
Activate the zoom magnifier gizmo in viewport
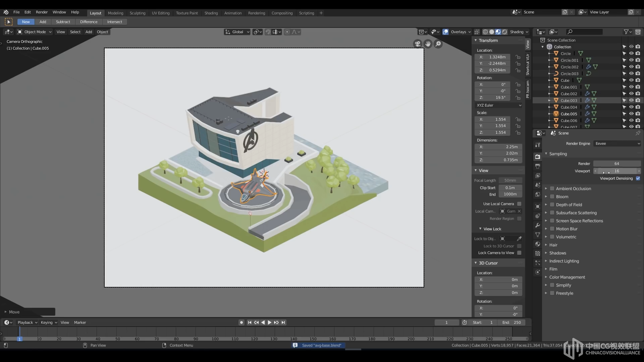(438, 44)
